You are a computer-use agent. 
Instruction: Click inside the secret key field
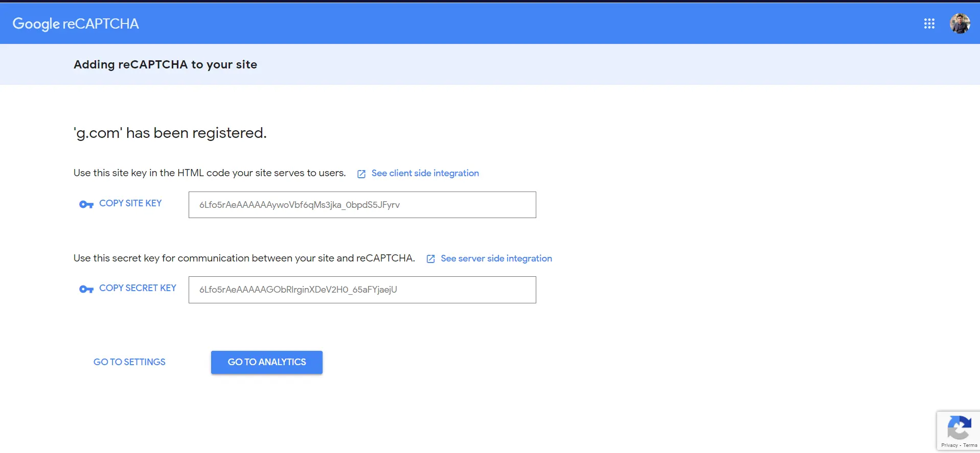coord(362,290)
